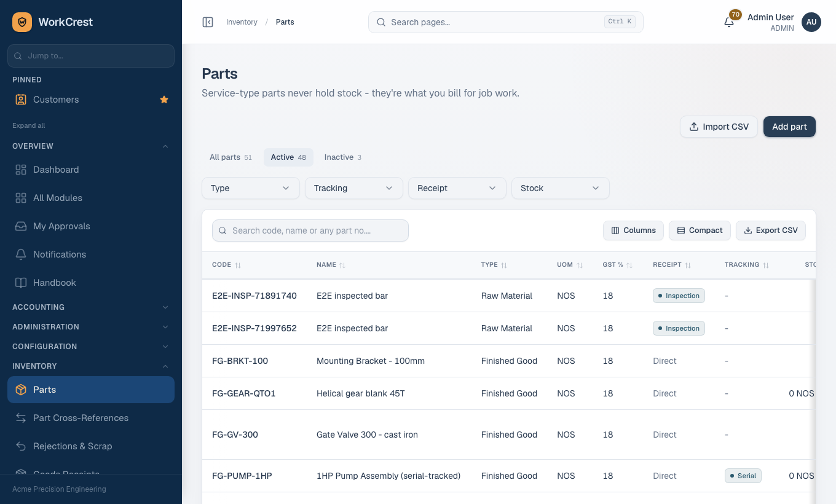Open the AU user avatar menu
836x504 pixels.
pyautogui.click(x=811, y=22)
